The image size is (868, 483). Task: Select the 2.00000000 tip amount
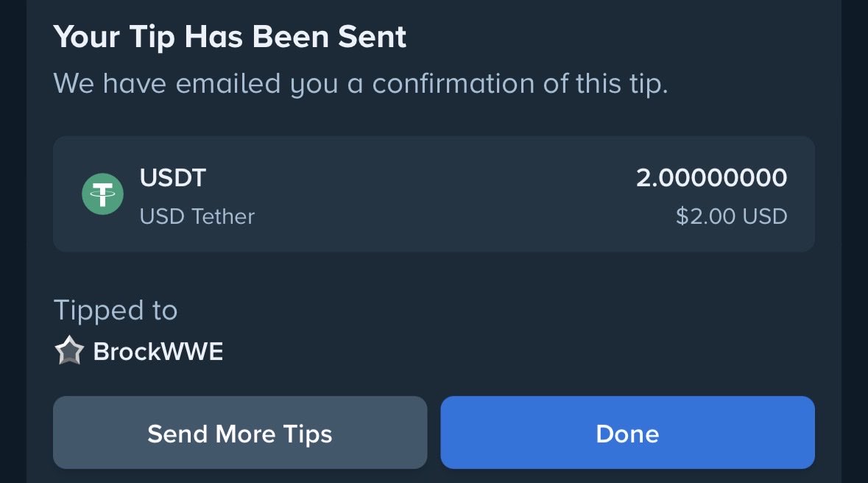point(711,177)
